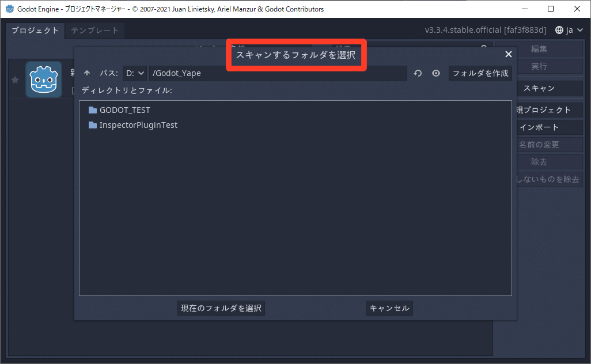Toggle the project's favorite star
This screenshot has height=364, width=591.
(15, 79)
